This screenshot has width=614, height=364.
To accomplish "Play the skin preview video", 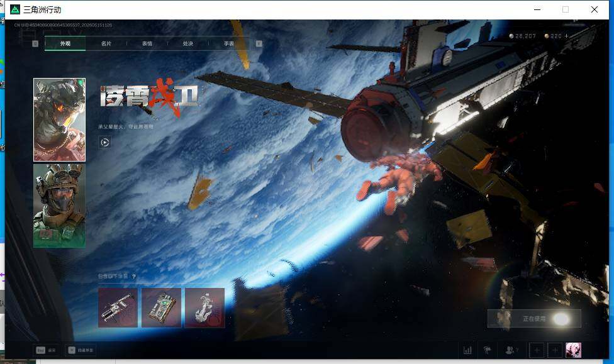I will pyautogui.click(x=104, y=143).
